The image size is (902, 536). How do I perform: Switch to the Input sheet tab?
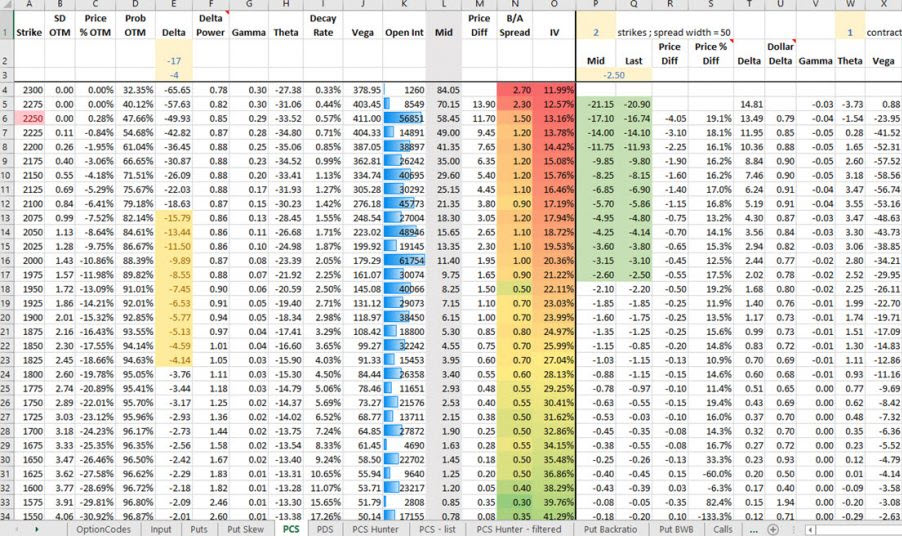point(161,529)
